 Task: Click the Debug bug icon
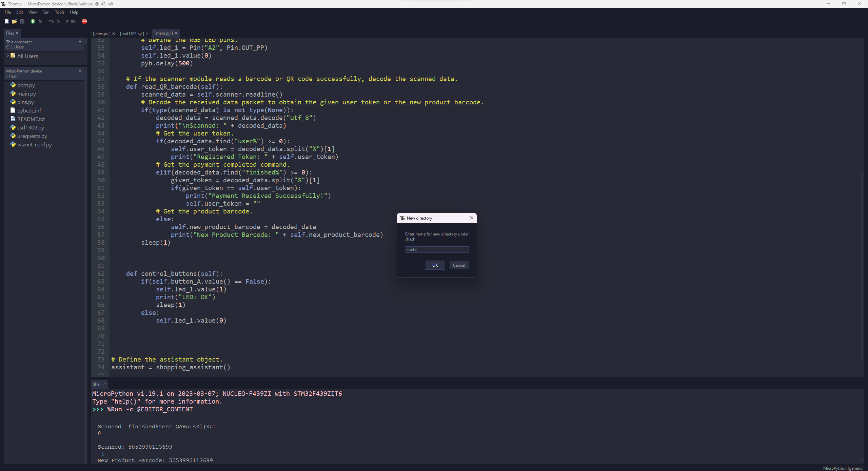click(x=41, y=21)
